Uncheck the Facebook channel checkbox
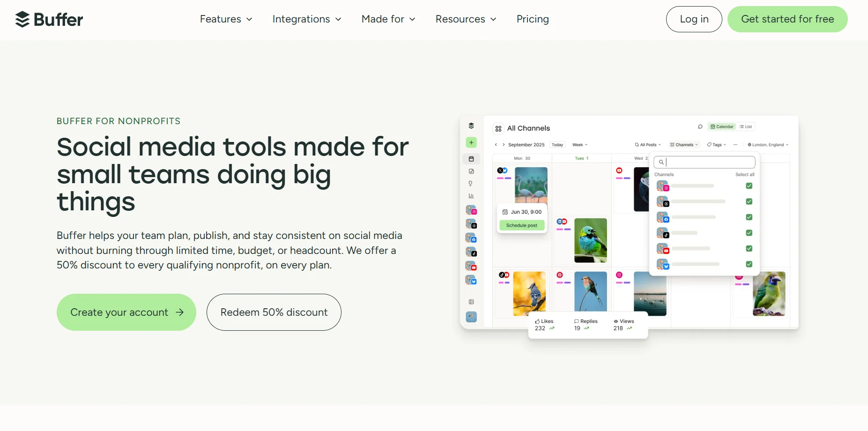Image resolution: width=868 pixels, height=431 pixels. point(749,217)
